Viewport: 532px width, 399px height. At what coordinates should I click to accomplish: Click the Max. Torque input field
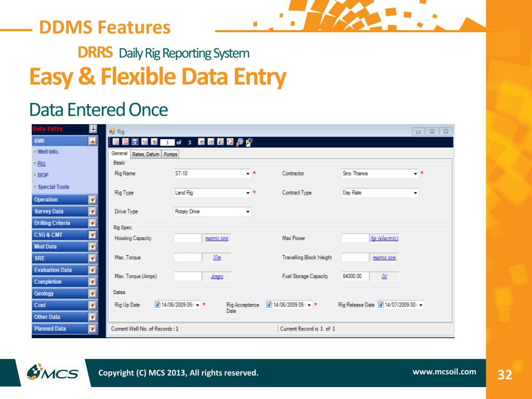188,258
